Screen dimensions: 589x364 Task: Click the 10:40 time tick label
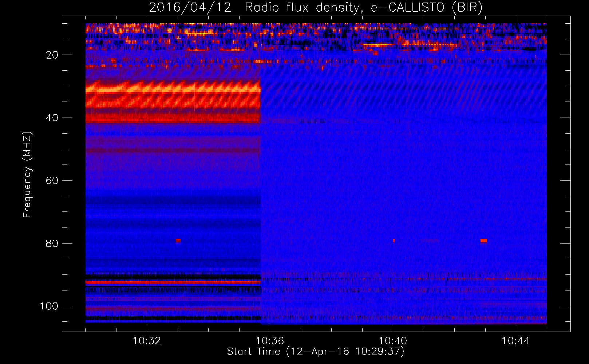(393, 341)
